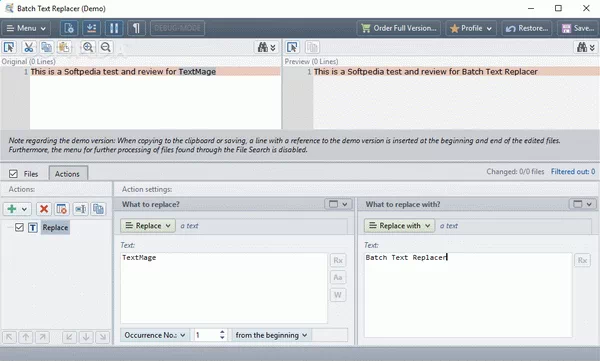The height and width of the screenshot is (361, 600).
Task: Click the paste clipboard icon in Original toolbar
Action: pyautogui.click(x=64, y=47)
